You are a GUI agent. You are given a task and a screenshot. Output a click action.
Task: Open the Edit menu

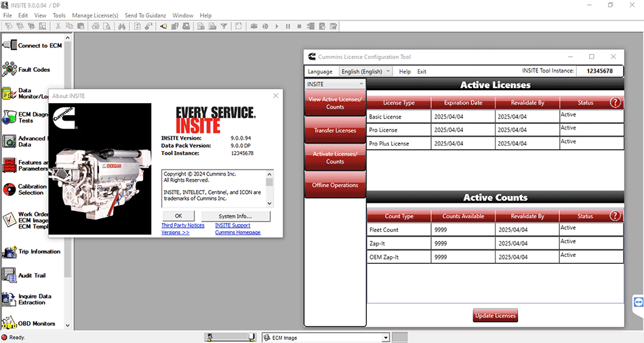pos(23,15)
